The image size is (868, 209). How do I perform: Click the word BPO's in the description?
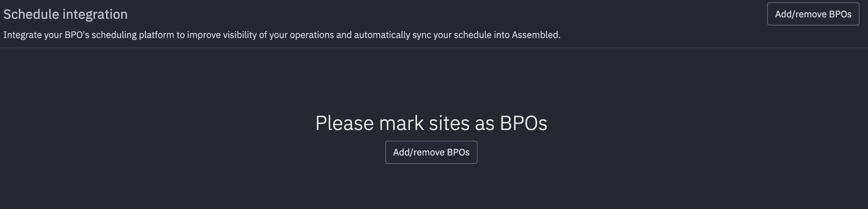coord(77,35)
